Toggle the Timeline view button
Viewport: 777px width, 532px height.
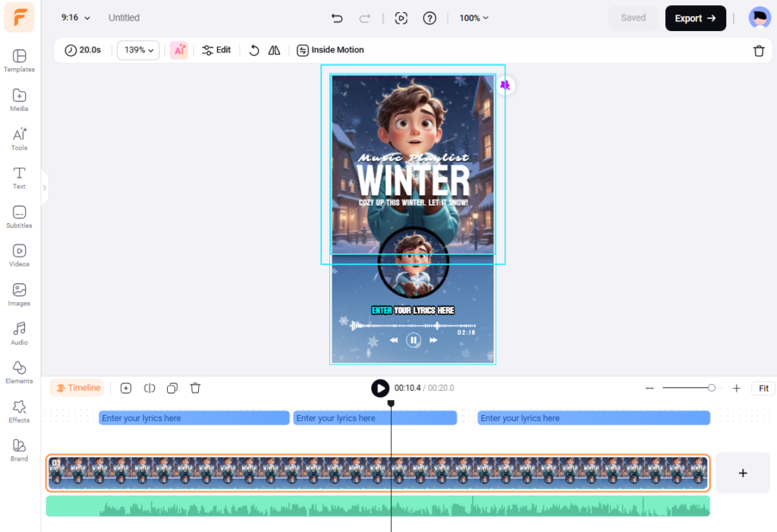click(77, 388)
